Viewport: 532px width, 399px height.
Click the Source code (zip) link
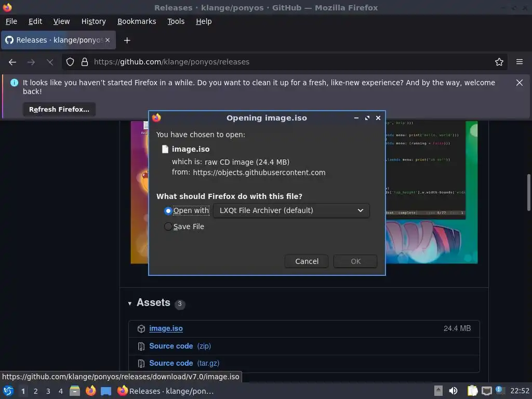(180, 346)
